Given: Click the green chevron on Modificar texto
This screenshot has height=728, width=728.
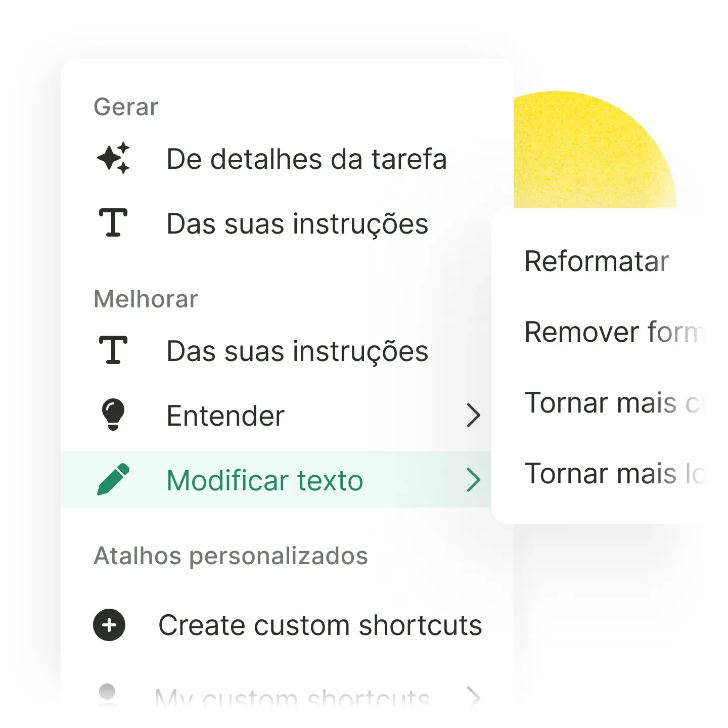Looking at the screenshot, I should 473,480.
